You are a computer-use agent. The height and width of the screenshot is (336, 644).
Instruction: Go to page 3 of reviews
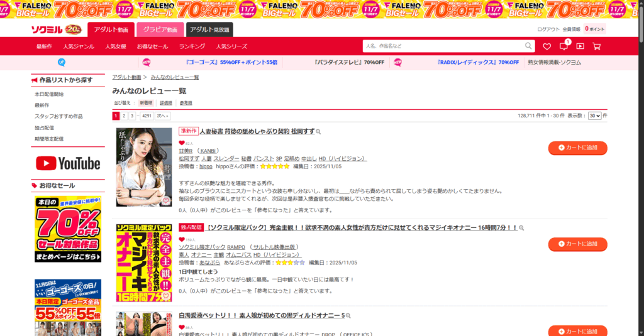(132, 116)
